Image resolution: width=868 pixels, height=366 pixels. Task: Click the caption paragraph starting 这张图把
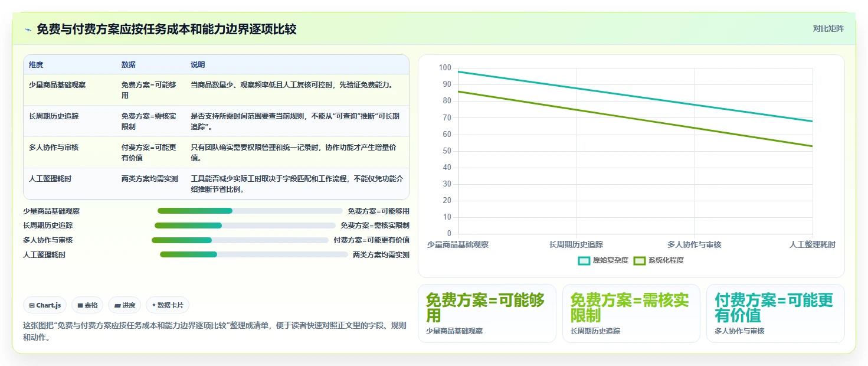(x=215, y=332)
